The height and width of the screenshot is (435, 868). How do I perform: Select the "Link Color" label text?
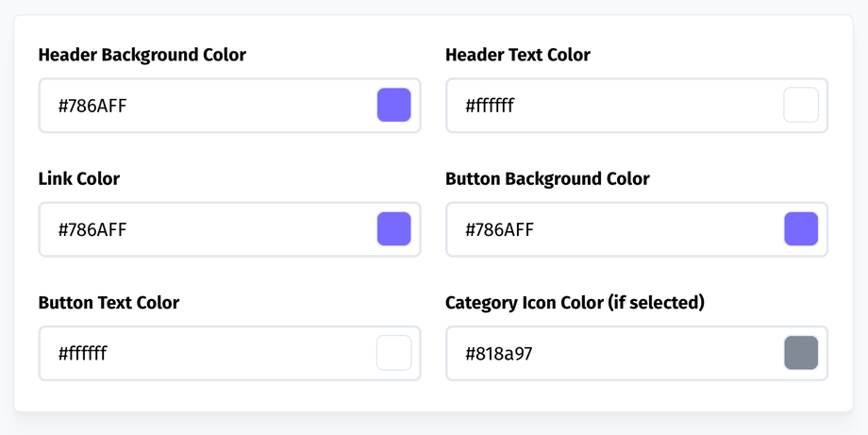coord(79,178)
